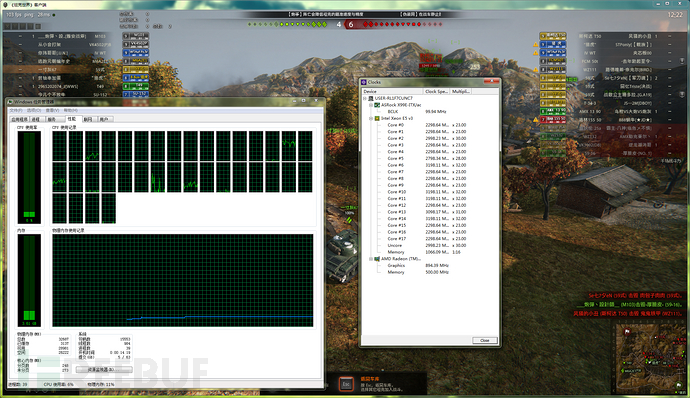
Task: Select the USER-RL1F7CUNC7 computer icon
Action: pyautogui.click(x=371, y=99)
